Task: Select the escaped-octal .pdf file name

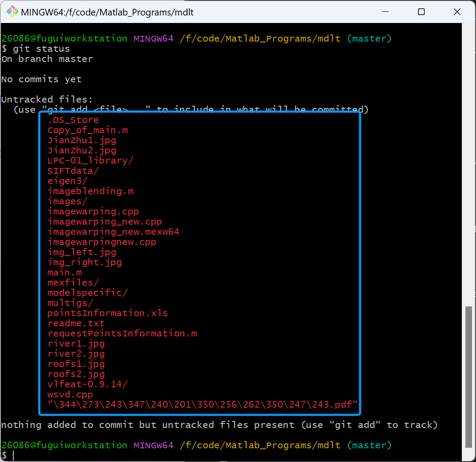Action: point(203,405)
